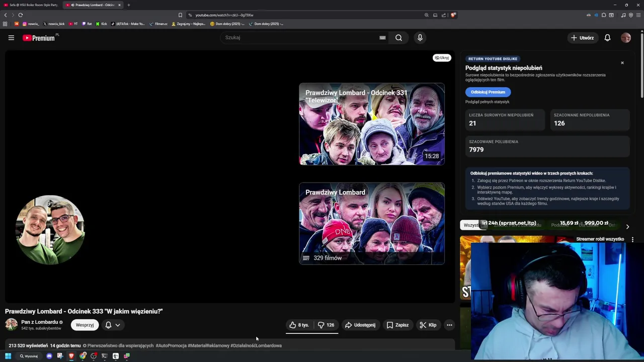Open the account avatar menu

coord(626,38)
